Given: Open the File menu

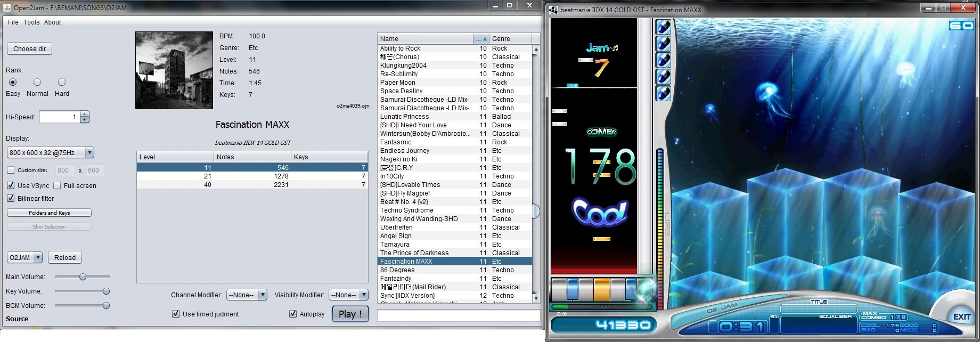Looking at the screenshot, I should coord(13,22).
